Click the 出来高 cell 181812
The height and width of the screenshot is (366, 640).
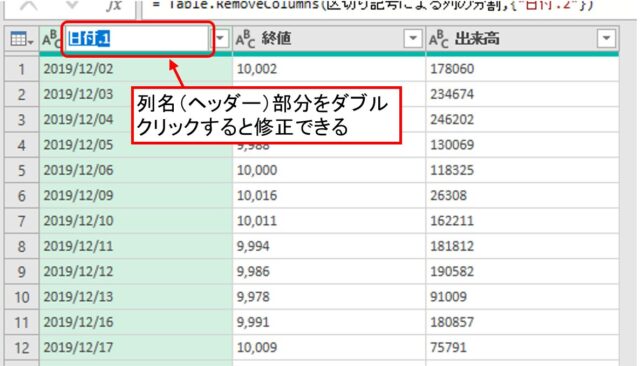tap(522, 246)
